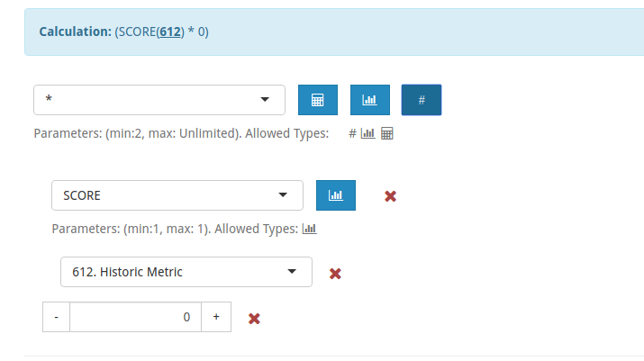
Task: Remove the SCORE function with red X
Action: click(391, 196)
